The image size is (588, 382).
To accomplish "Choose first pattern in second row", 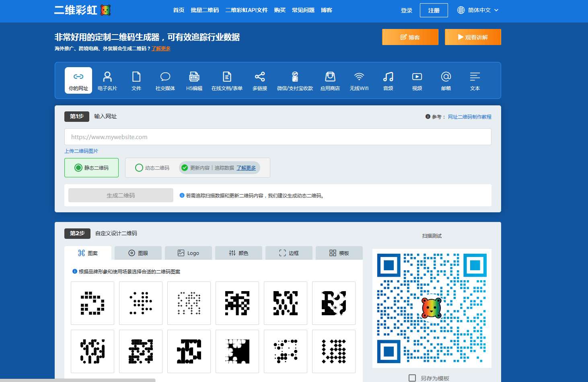I will click(93, 351).
